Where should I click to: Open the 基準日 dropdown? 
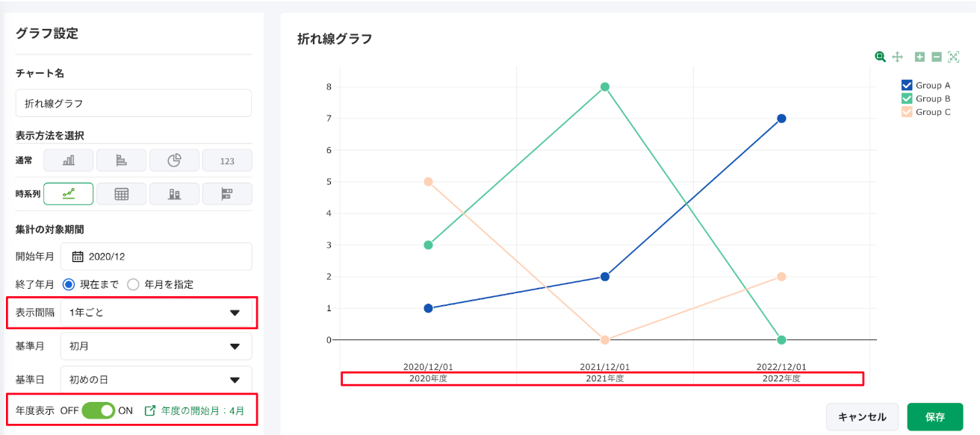(155, 380)
